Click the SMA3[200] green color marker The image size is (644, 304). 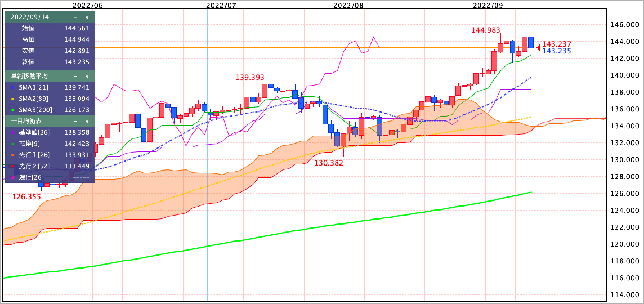pos(12,110)
